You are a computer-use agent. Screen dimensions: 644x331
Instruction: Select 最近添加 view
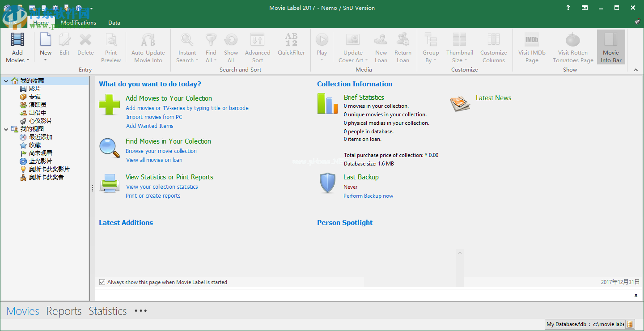tap(41, 137)
